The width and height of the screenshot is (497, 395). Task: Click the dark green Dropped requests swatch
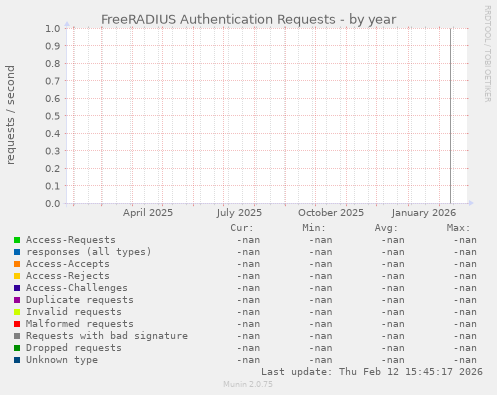point(17,348)
